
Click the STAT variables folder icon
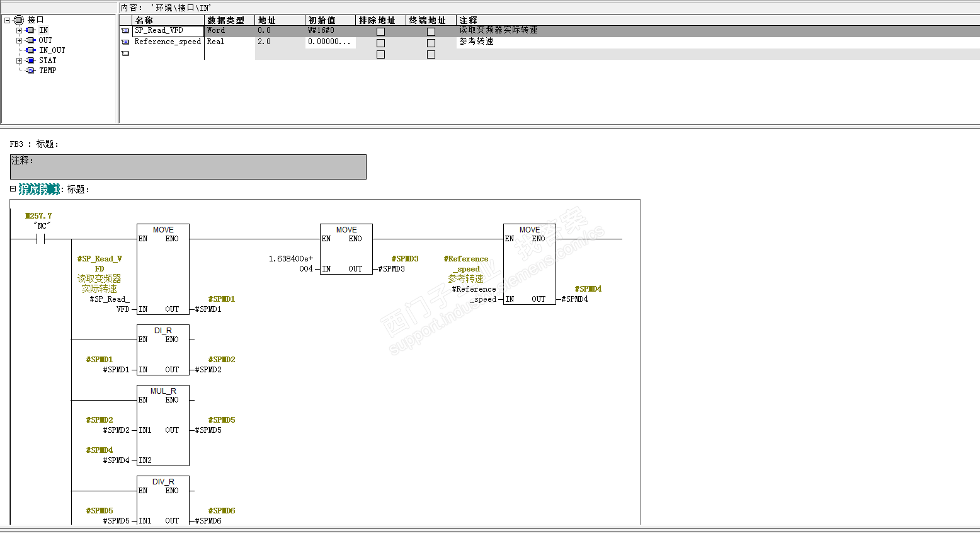coord(30,60)
